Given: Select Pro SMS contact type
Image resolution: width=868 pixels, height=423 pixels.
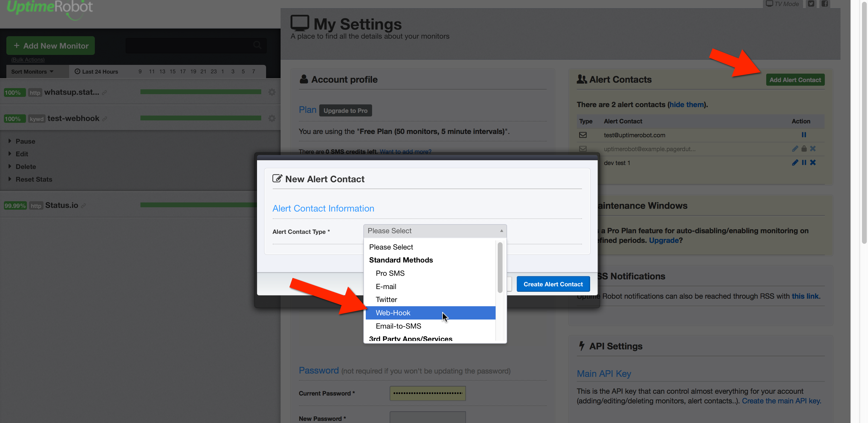Looking at the screenshot, I should click(430, 273).
